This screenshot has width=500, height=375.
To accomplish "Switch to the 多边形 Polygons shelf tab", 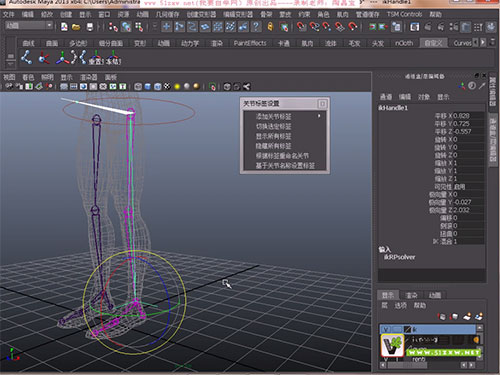I will point(78,43).
